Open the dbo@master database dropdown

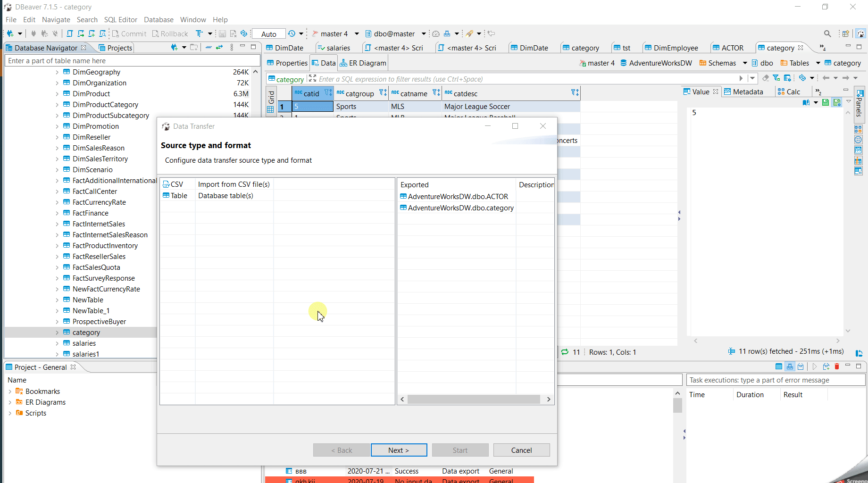[423, 33]
